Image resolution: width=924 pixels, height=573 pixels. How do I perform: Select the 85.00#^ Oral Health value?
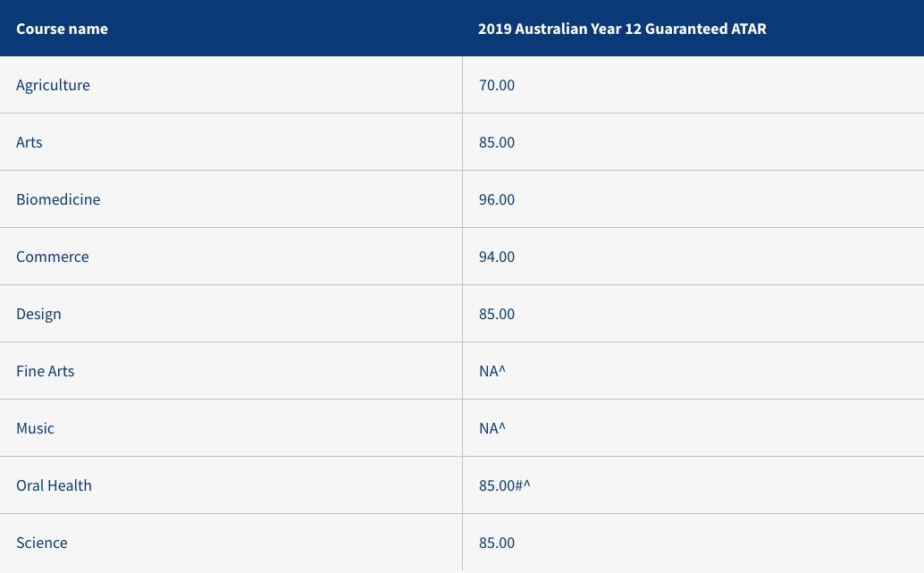coord(504,485)
